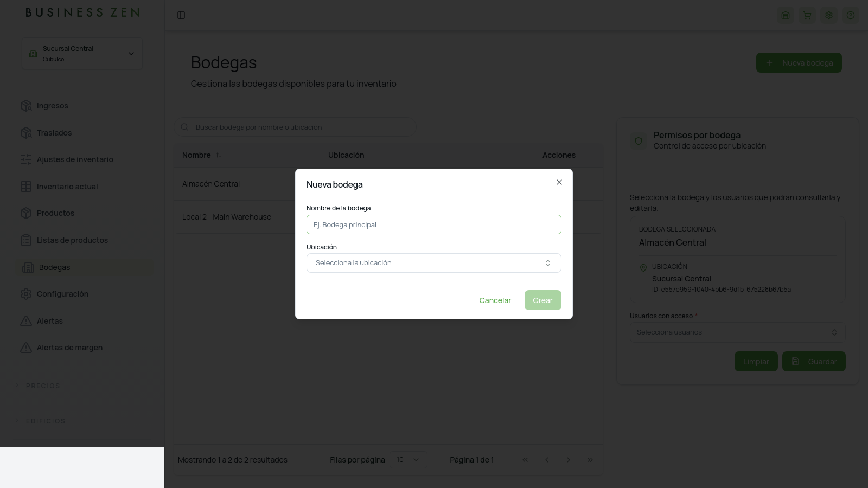
Task: Open the Ubicación dropdown in dialog
Action: coord(434,263)
